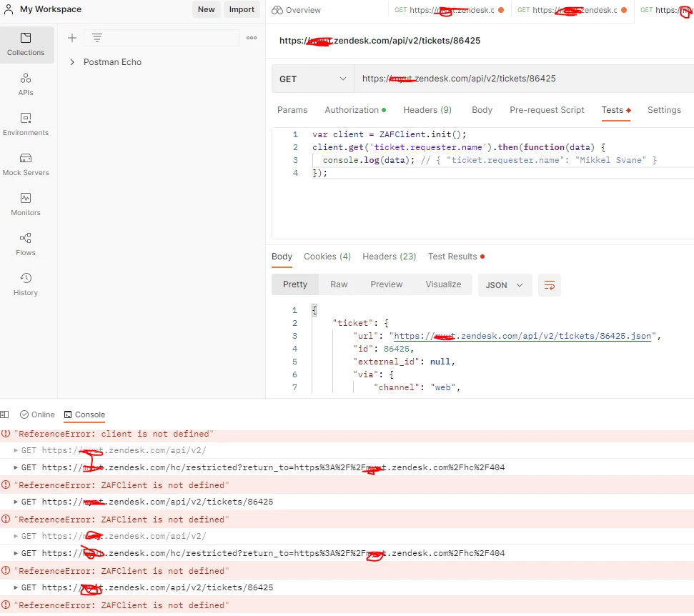
Task: Click the Online status check icon
Action: point(24,414)
